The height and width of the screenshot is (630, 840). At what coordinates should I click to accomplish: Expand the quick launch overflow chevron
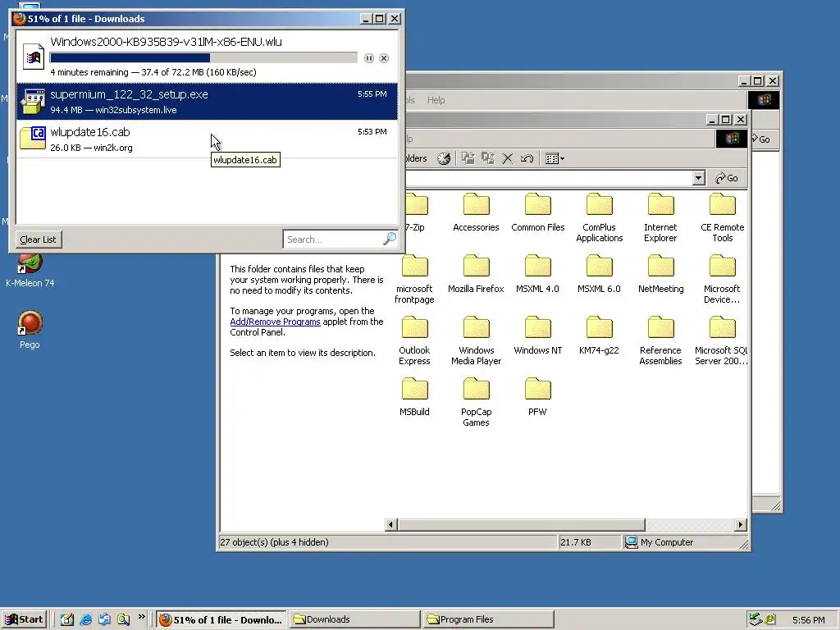(x=141, y=617)
